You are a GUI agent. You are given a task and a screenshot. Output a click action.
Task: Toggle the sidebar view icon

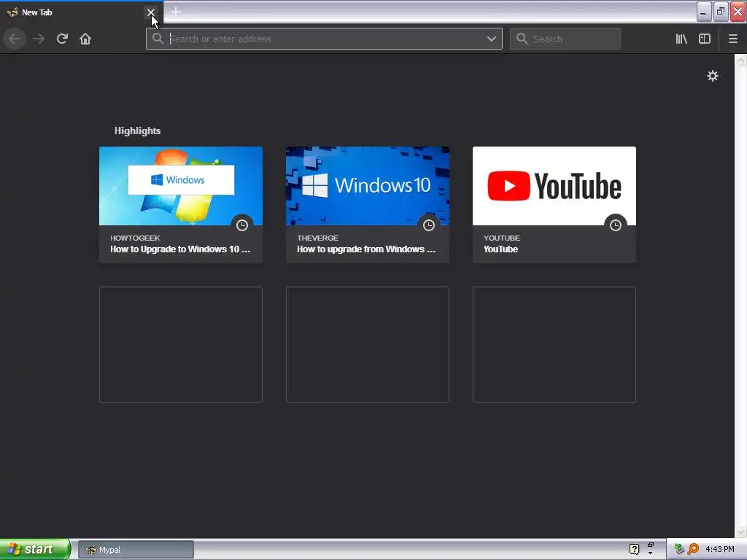(705, 39)
